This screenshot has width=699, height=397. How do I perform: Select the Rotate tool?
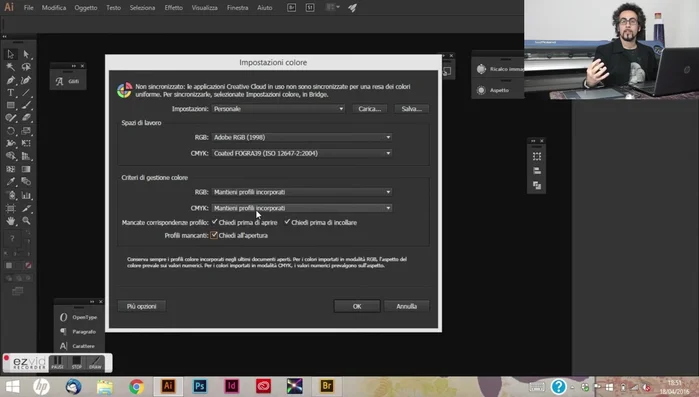coord(10,131)
